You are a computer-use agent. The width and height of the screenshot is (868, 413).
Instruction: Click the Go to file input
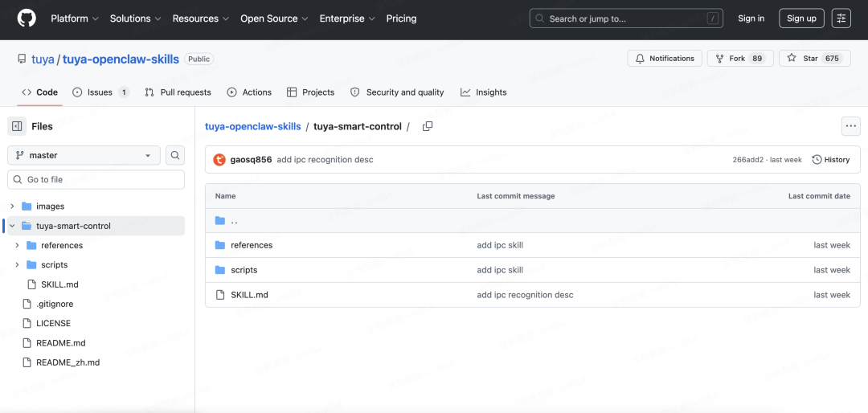pyautogui.click(x=96, y=179)
